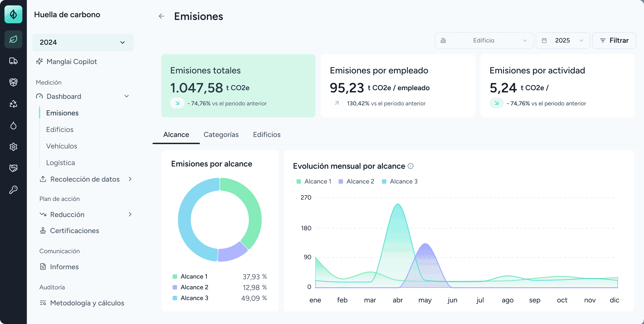Switch to the Edificios tab
The width and height of the screenshot is (644, 324).
tap(267, 135)
